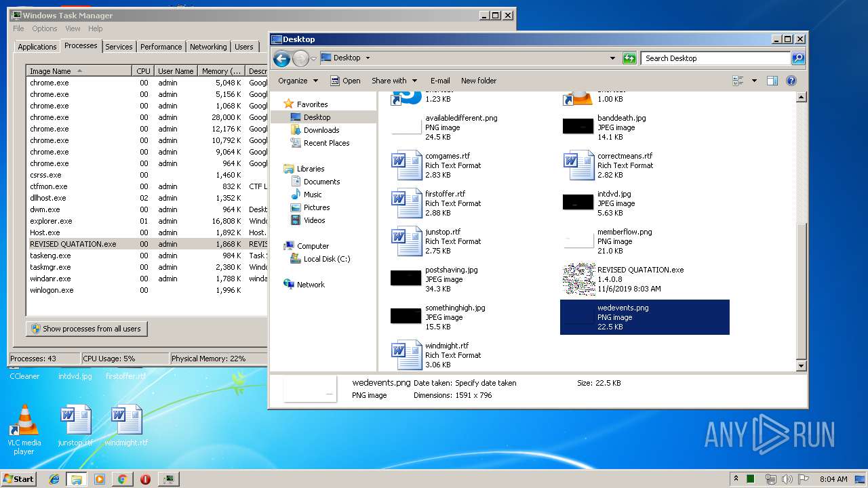Expand the address bar history dropdown
868x488 pixels.
point(612,58)
